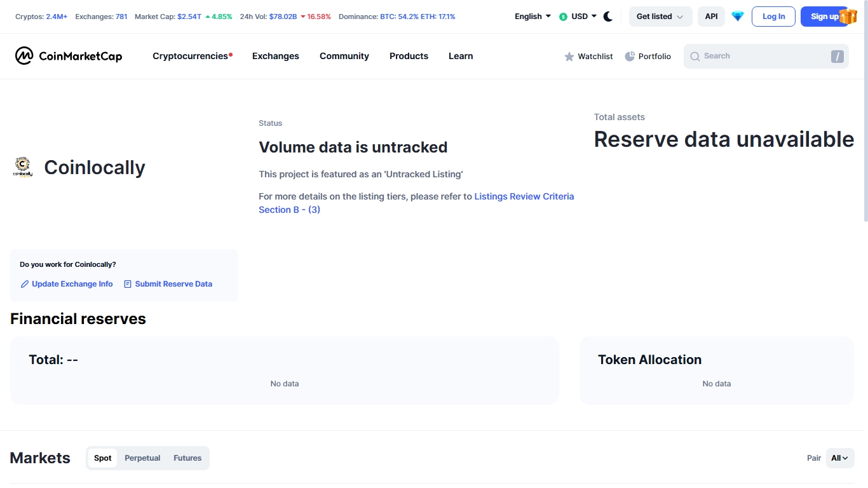This screenshot has height=488, width=868.
Task: Click the slash shortcut key icon in search
Action: 837,57
